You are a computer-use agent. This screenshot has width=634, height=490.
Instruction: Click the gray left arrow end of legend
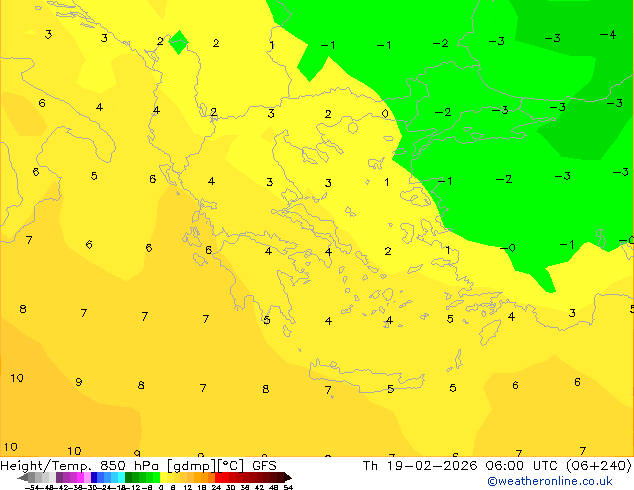[23, 477]
